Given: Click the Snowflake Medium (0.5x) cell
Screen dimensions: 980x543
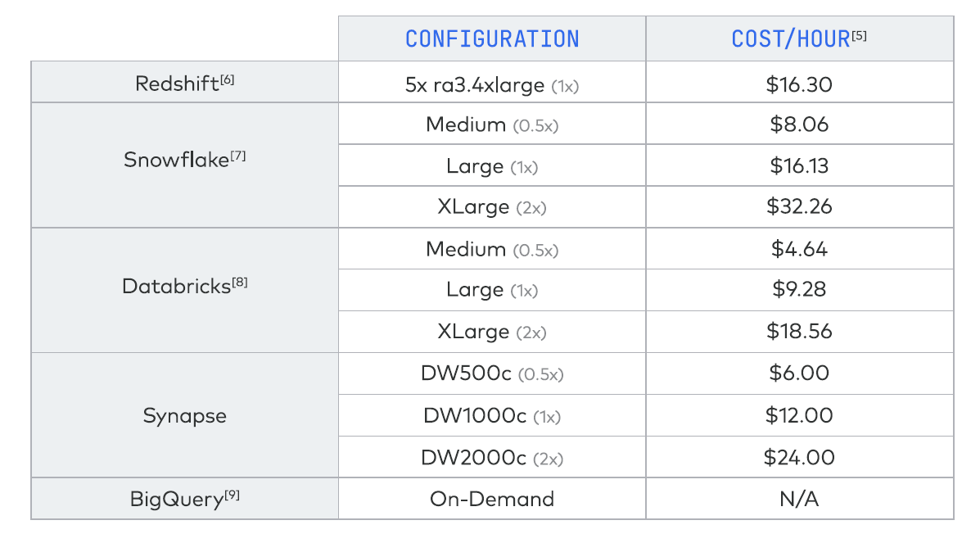Looking at the screenshot, I should coord(492,124).
